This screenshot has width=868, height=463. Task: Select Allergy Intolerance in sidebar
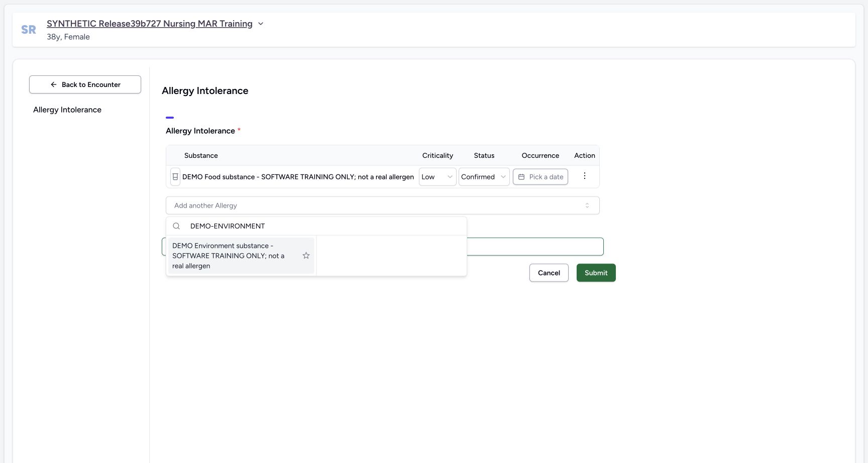point(67,110)
